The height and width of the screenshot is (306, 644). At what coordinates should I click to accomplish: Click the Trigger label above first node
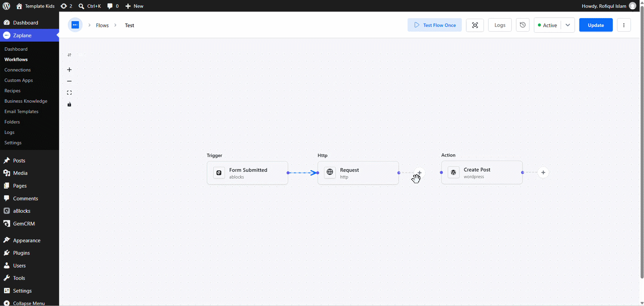tap(214, 156)
